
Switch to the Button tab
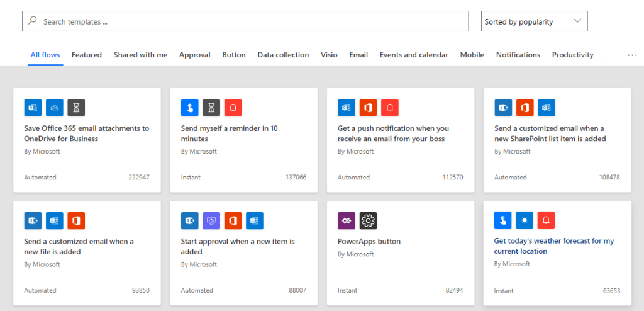click(234, 55)
